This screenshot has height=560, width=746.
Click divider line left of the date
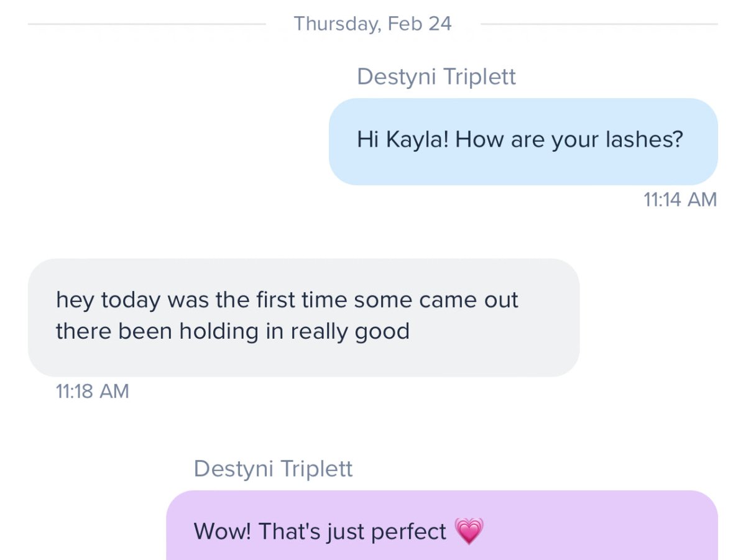[147, 24]
